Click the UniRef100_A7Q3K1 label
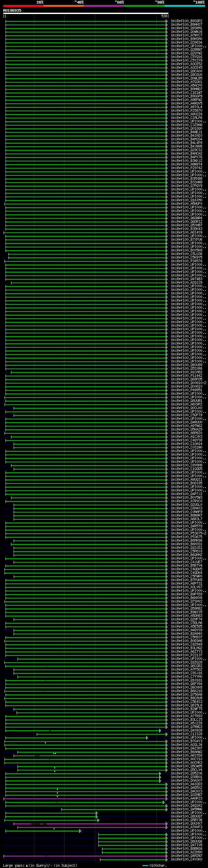This screenshot has width=208, height=868. (x=187, y=82)
